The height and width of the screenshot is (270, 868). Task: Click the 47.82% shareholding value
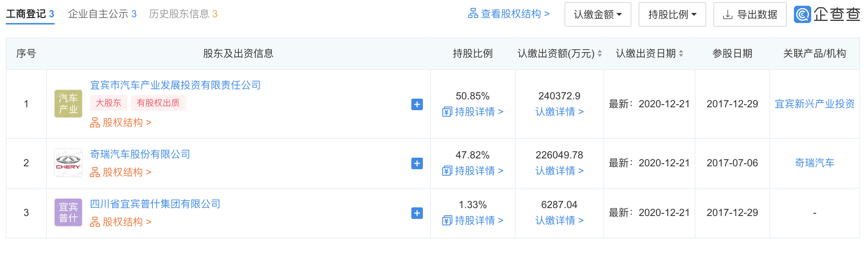click(x=473, y=155)
